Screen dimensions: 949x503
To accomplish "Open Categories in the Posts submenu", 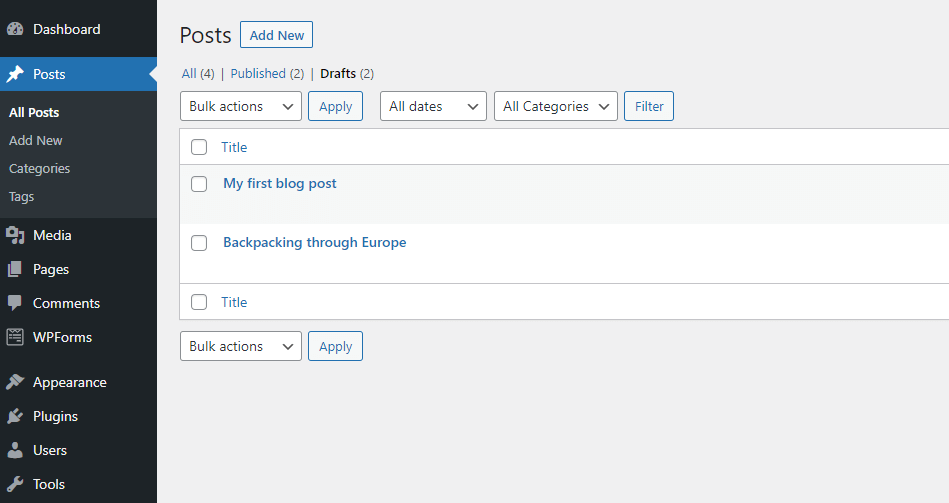I will click(40, 169).
